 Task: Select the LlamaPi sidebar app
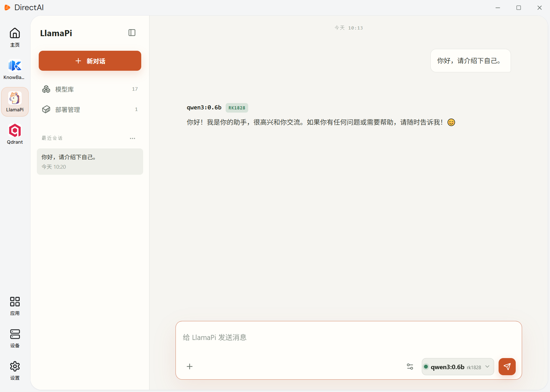(x=15, y=102)
